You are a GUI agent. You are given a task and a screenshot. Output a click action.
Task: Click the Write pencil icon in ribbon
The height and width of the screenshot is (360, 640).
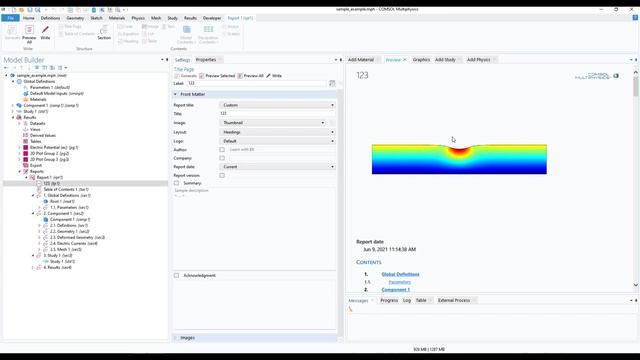(x=45, y=30)
